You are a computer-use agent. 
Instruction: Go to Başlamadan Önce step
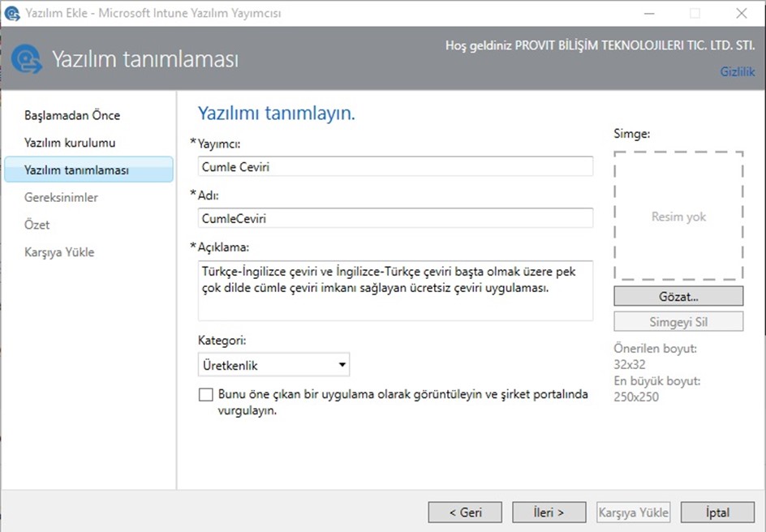click(x=72, y=115)
